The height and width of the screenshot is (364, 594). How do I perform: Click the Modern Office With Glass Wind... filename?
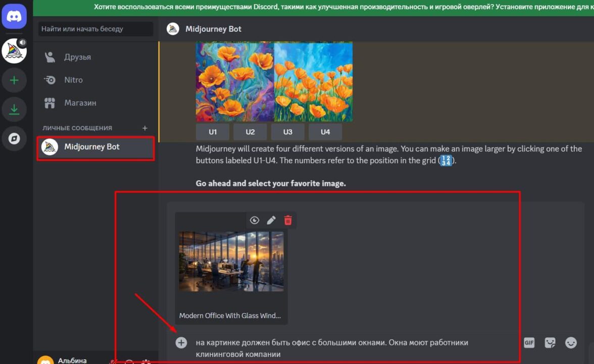click(230, 316)
